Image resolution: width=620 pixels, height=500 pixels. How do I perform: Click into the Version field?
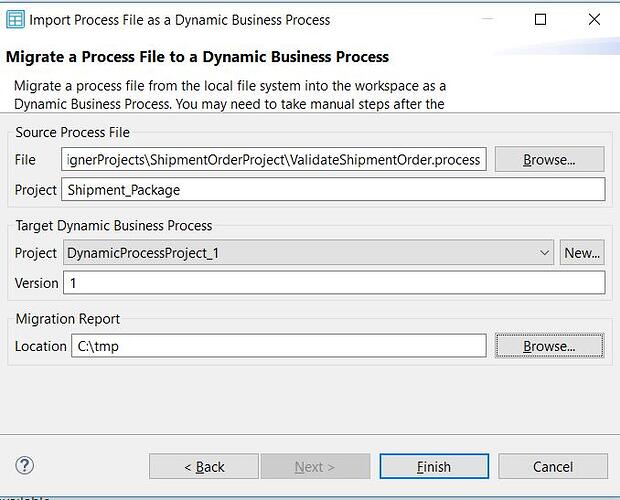coord(334,283)
